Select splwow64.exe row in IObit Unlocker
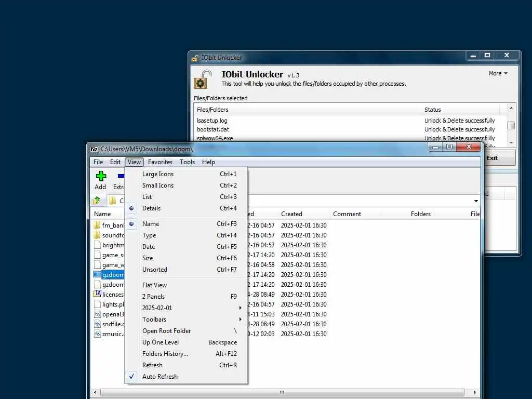 350,138
